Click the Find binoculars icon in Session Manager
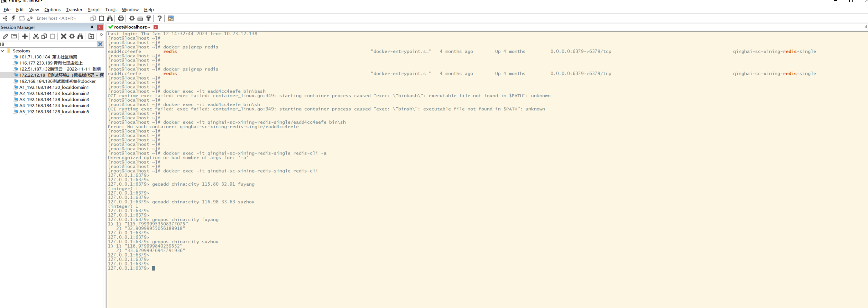The width and height of the screenshot is (868, 308). [x=80, y=36]
